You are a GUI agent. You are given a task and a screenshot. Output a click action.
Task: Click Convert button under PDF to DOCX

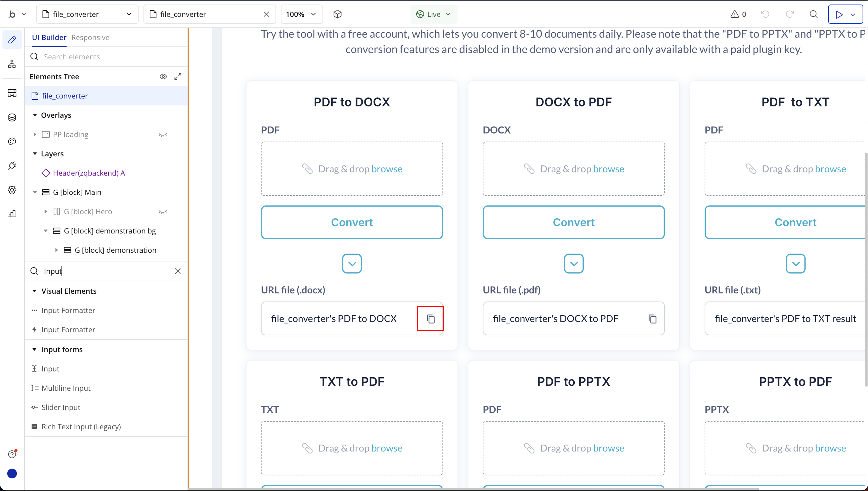(x=351, y=222)
